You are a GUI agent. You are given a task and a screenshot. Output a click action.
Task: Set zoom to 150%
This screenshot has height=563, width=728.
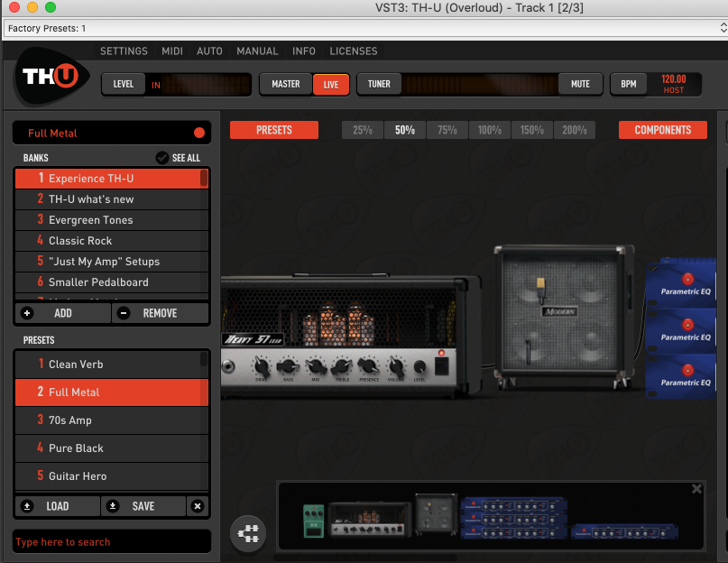(532, 130)
